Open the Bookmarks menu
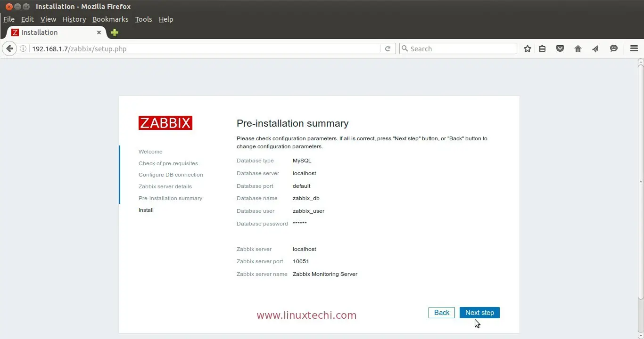This screenshot has height=339, width=644. [110, 19]
